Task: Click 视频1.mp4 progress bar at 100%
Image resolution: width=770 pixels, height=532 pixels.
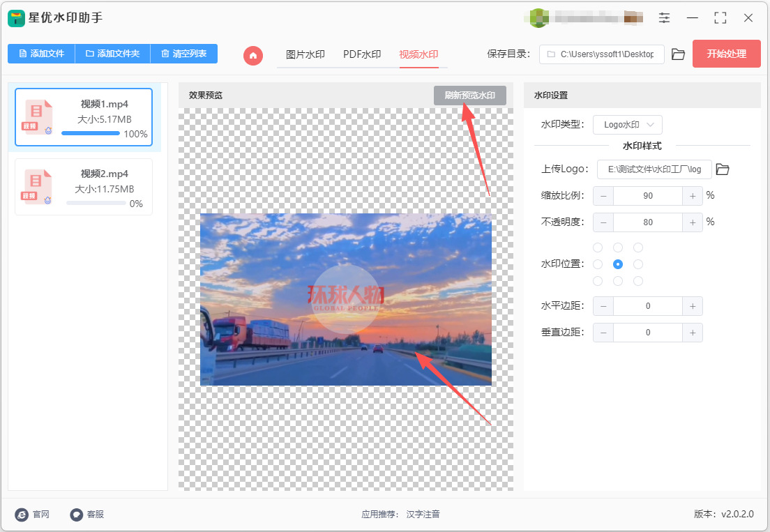Action: coord(91,133)
